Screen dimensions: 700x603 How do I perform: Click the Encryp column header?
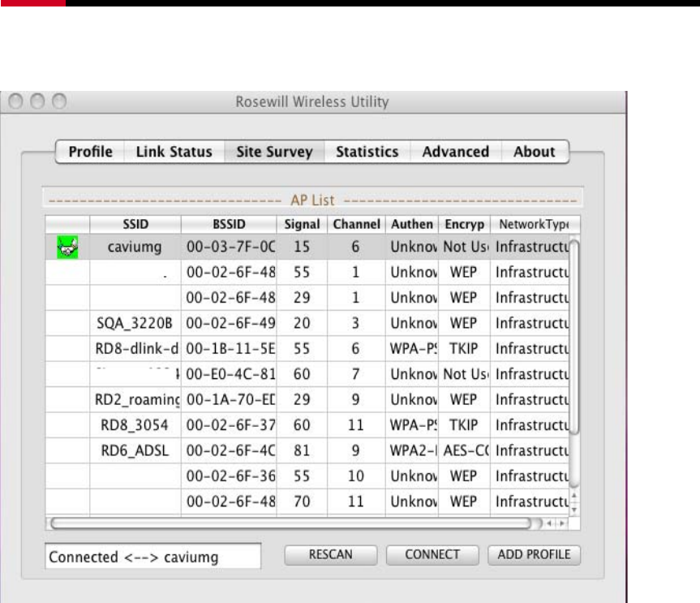464,224
